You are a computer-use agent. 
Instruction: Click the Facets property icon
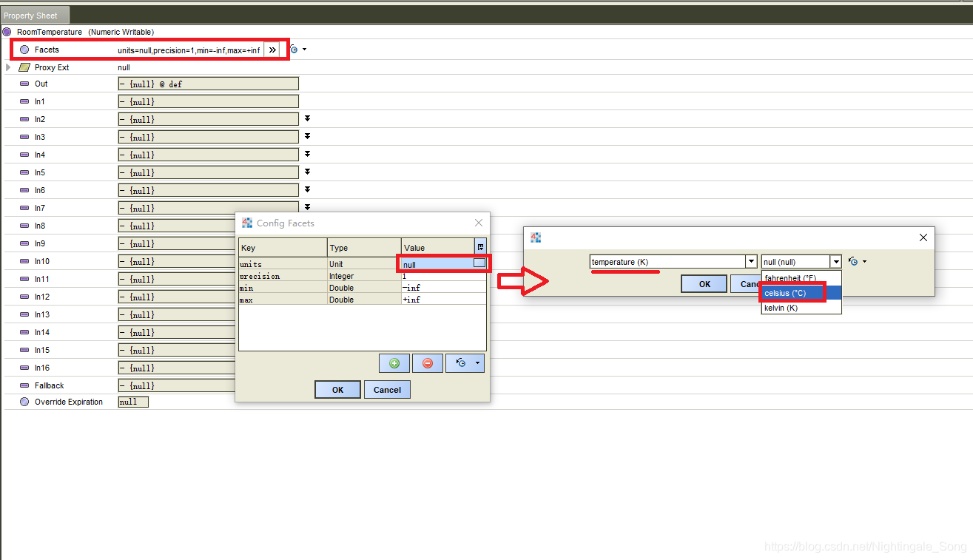pyautogui.click(x=24, y=50)
